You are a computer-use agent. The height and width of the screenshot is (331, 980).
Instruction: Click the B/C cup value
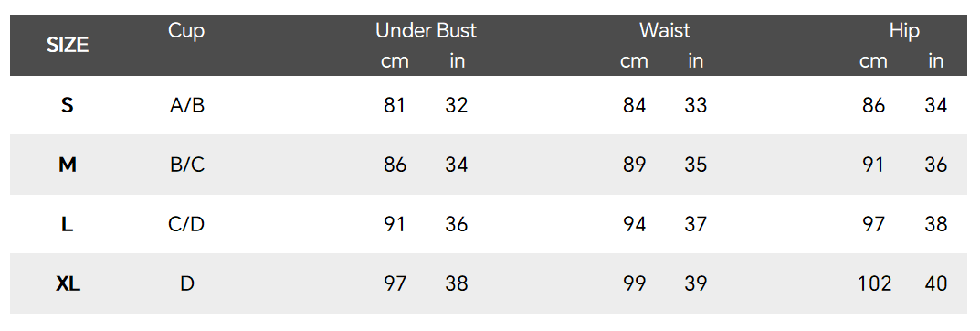click(187, 165)
